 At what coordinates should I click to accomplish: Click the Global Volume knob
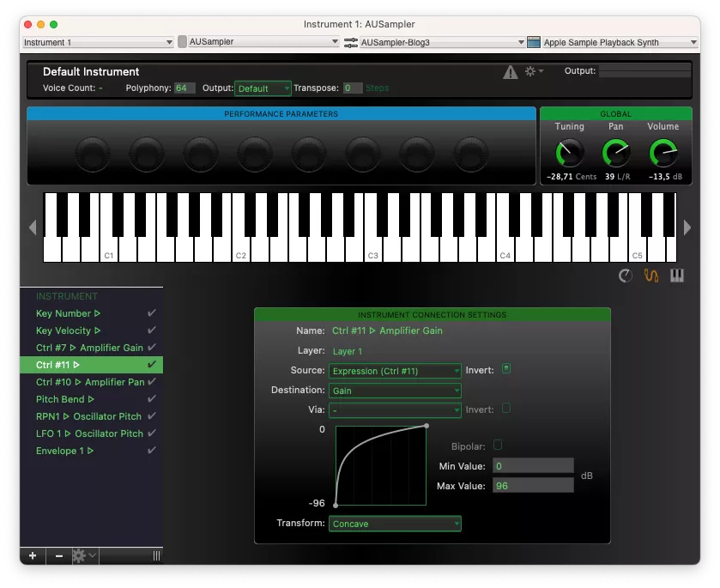tap(663, 154)
